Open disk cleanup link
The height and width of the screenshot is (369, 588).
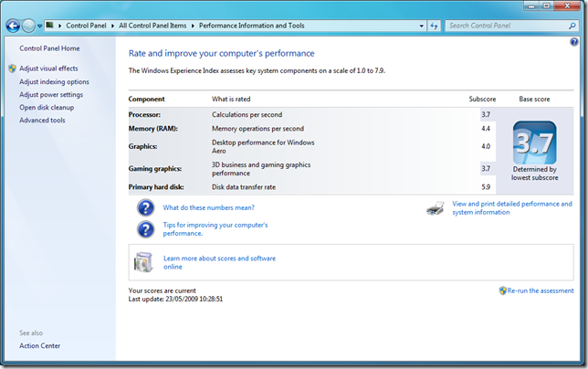[x=47, y=107]
